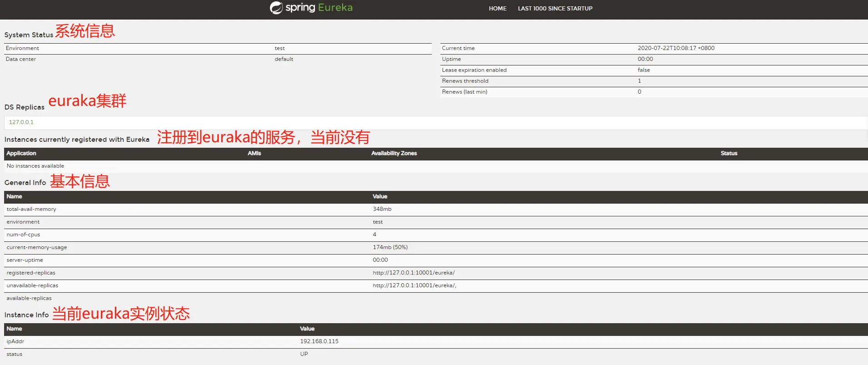Click the Renews threshold label
868x365 pixels.
tap(465, 81)
